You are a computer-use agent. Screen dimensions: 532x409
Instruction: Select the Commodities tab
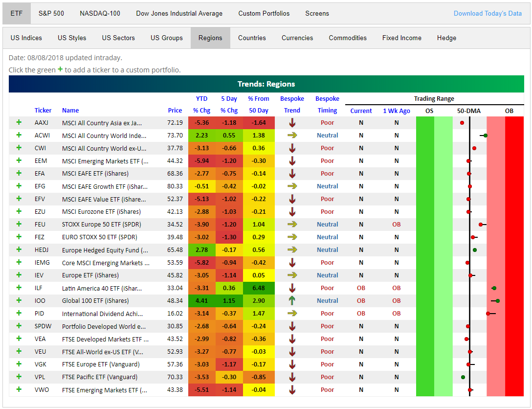click(348, 38)
